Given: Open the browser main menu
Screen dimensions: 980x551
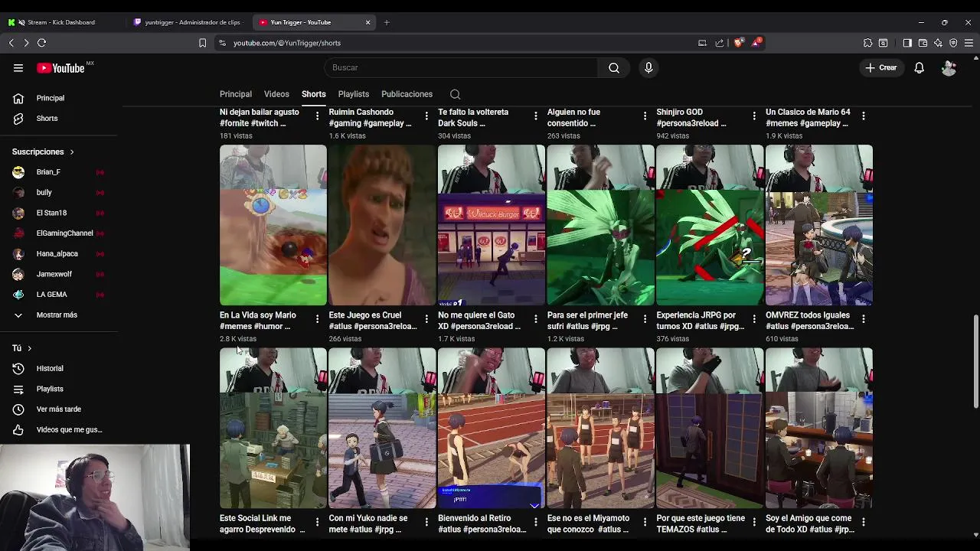Looking at the screenshot, I should (969, 43).
